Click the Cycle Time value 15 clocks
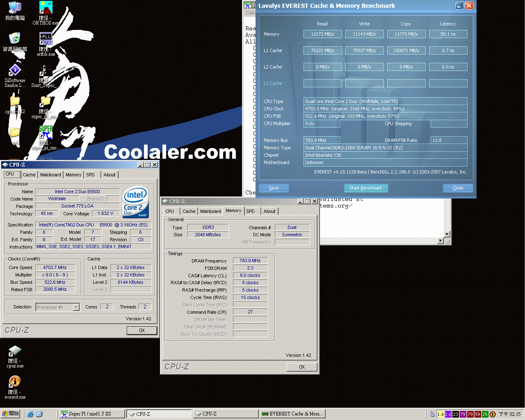This screenshot has width=525, height=420. pyautogui.click(x=250, y=297)
